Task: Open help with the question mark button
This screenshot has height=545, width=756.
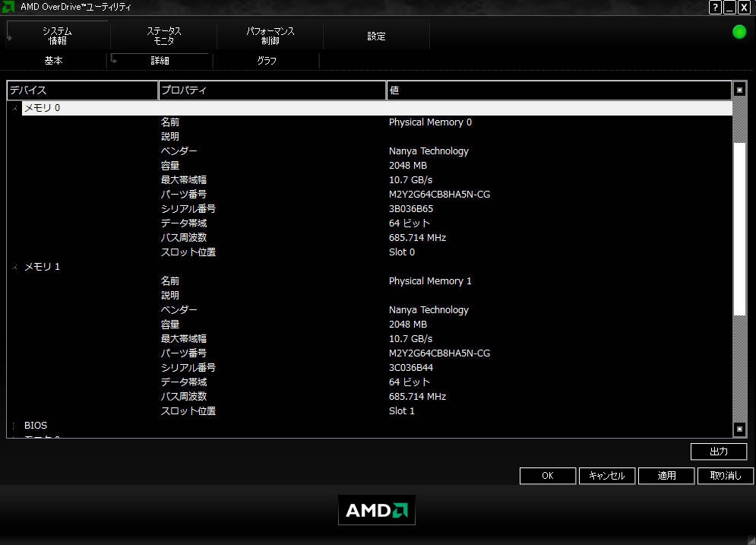Action: (x=715, y=8)
